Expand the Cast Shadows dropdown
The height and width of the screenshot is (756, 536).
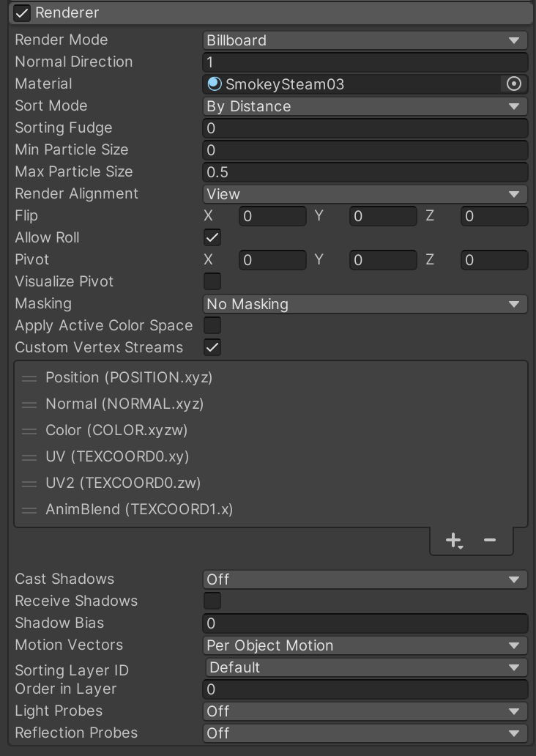365,579
